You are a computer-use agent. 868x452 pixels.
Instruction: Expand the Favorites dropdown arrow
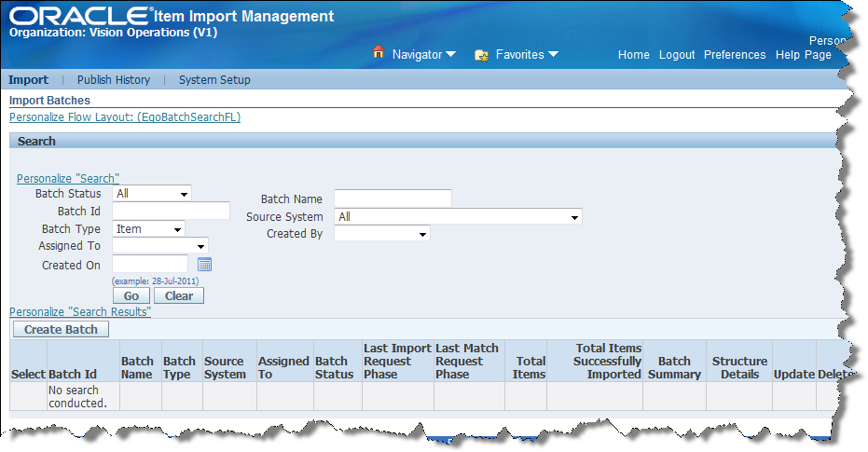[x=553, y=54]
